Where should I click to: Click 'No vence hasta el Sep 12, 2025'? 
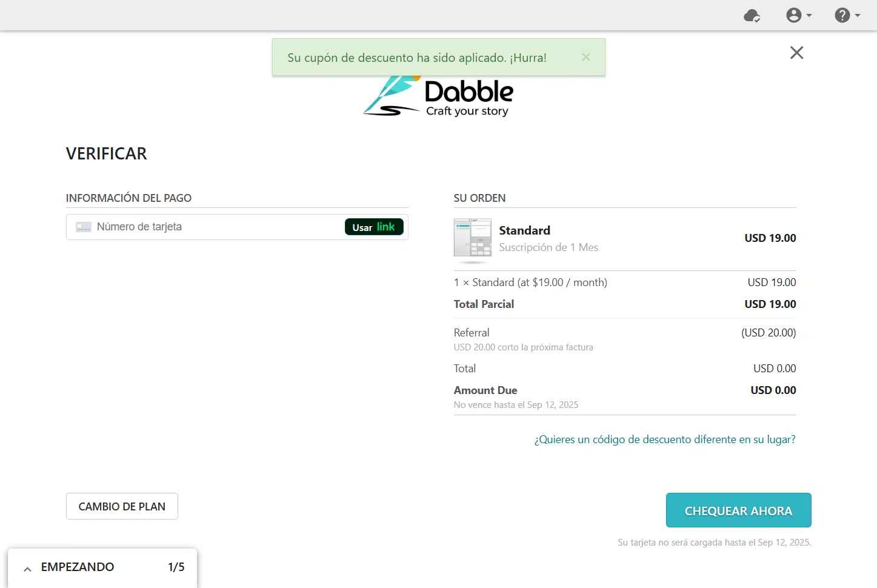tap(516, 405)
